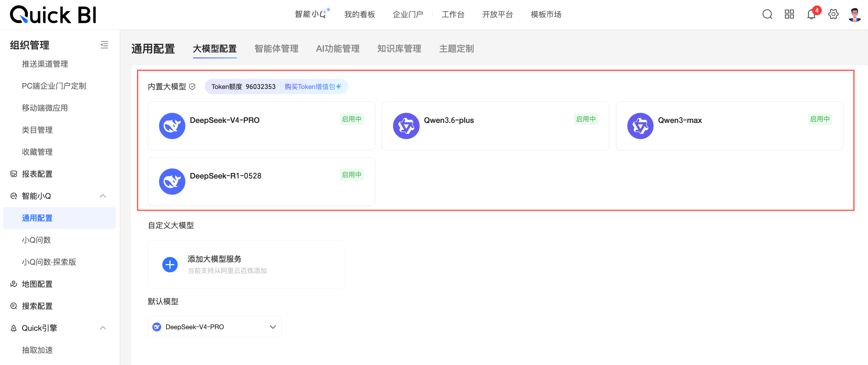The image size is (868, 365).
Task: Select 移动端微应用 in the sidebar
Action: pyautogui.click(x=45, y=108)
